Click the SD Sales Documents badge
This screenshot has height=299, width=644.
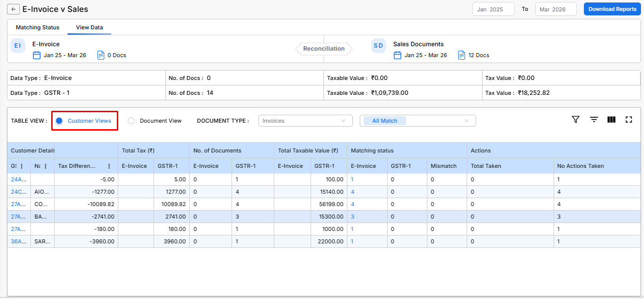click(x=379, y=46)
